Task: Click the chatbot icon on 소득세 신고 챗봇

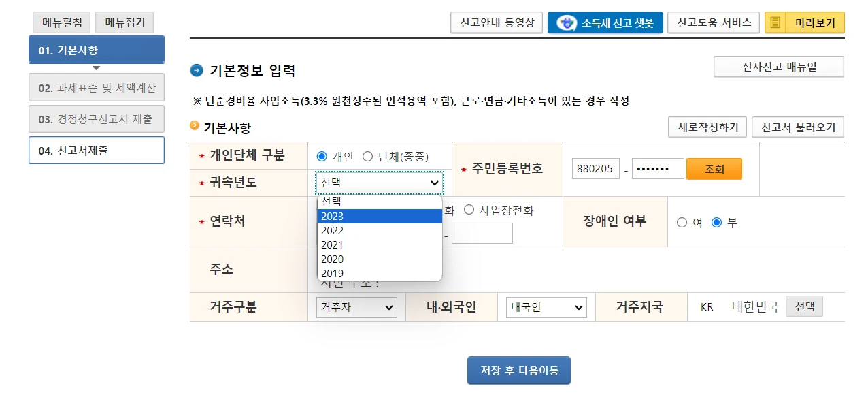Action: coord(566,23)
